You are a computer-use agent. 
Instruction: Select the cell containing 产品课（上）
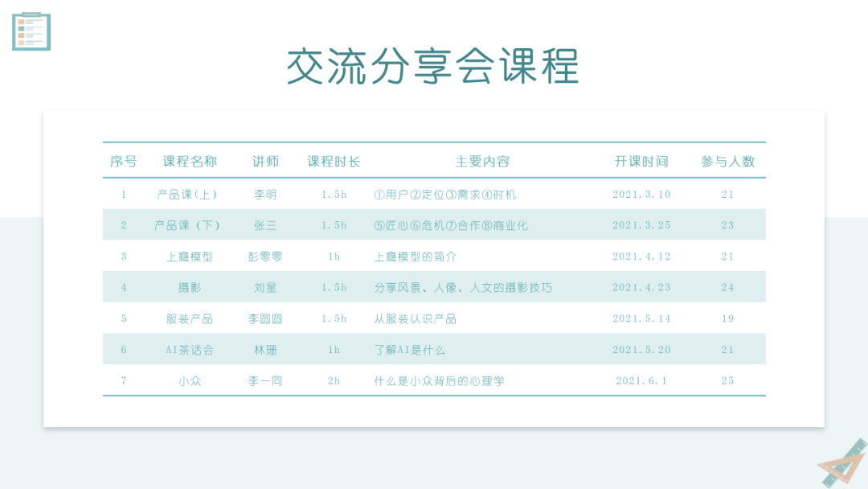(189, 194)
